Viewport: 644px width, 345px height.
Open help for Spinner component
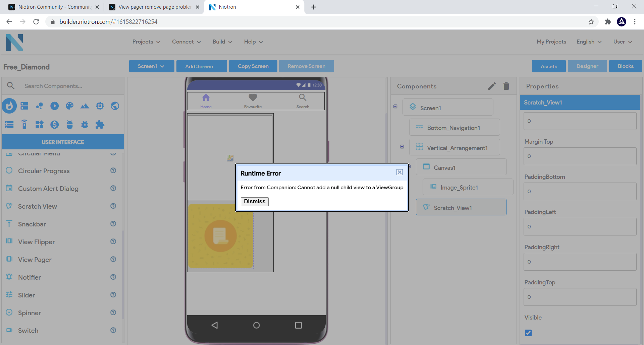113,313
